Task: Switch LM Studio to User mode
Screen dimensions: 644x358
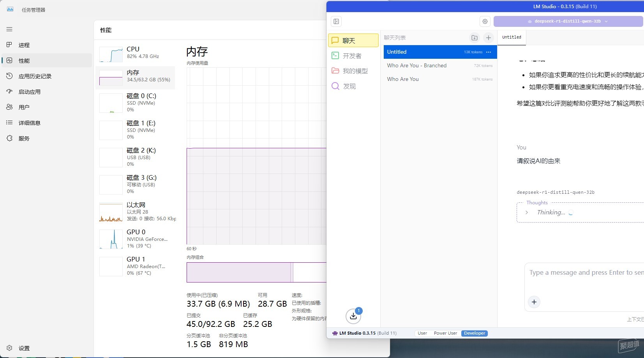Action: 422,333
